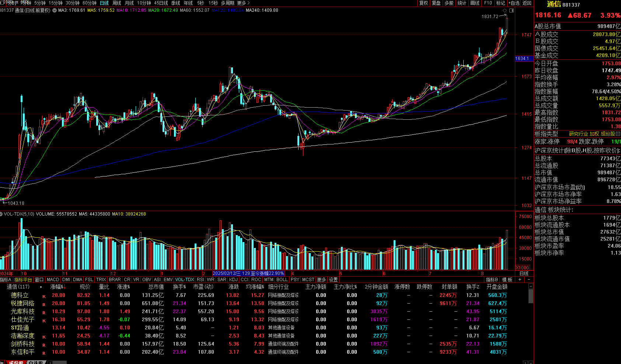Open indicator 设置 settings

pos(333,280)
